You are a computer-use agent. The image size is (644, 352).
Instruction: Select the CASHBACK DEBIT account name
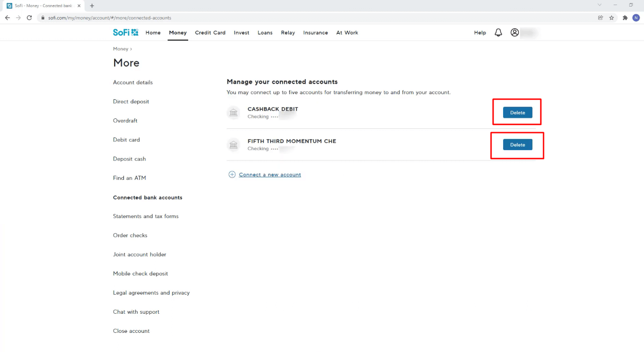(273, 109)
